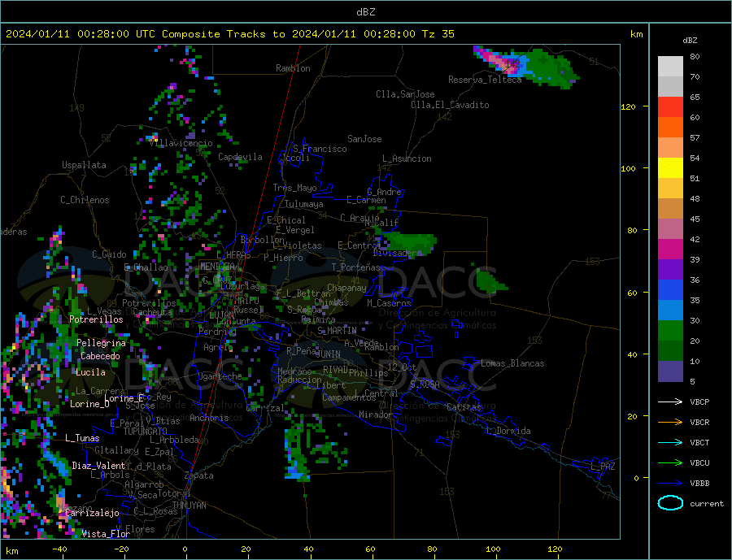Viewport: 732px width, 560px height.
Task: Click 'Uspallata' map label
Action: [84, 165]
